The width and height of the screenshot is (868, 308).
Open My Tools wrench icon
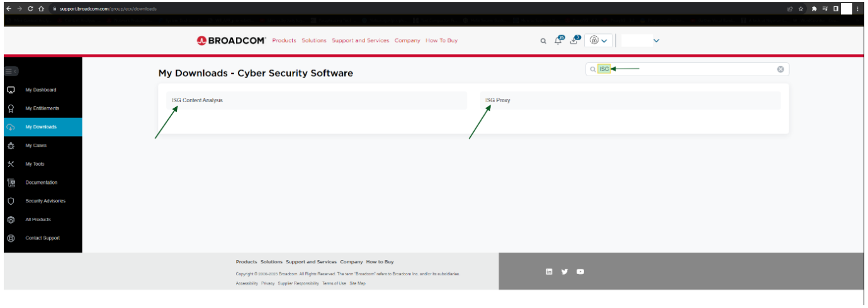[x=10, y=164]
